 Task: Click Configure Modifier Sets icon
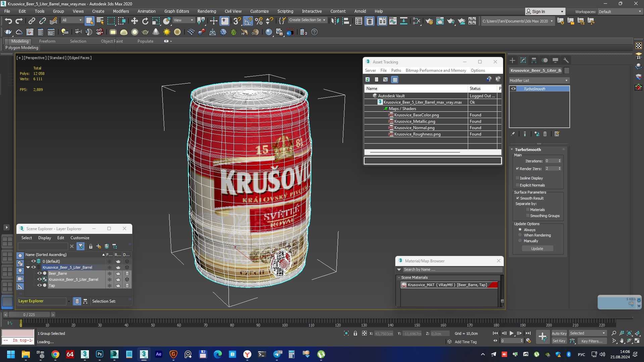tap(557, 134)
